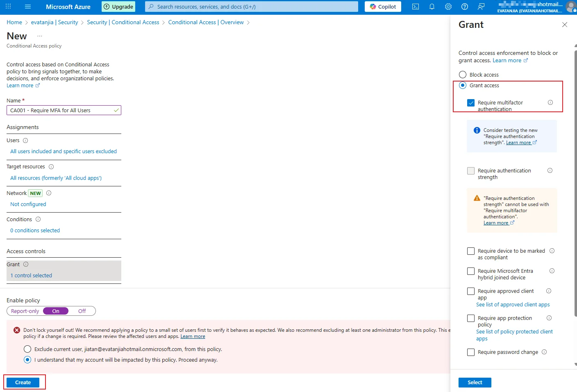577x392 pixels.
Task: Open the account avatar menu
Action: tap(571, 7)
